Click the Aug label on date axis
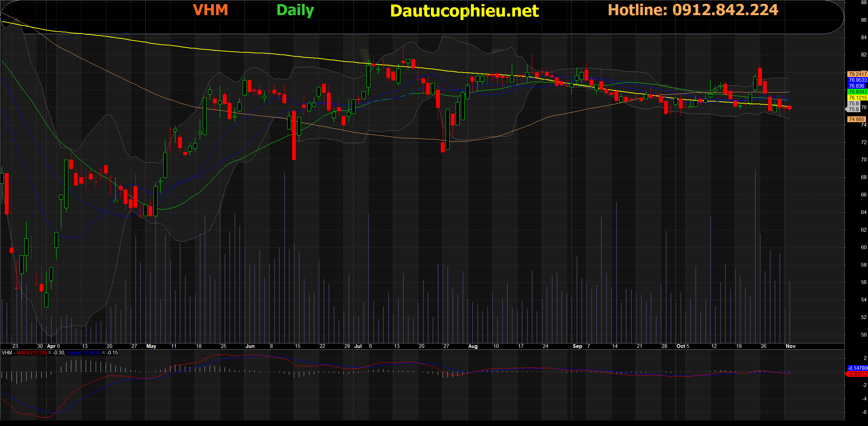 pos(473,346)
